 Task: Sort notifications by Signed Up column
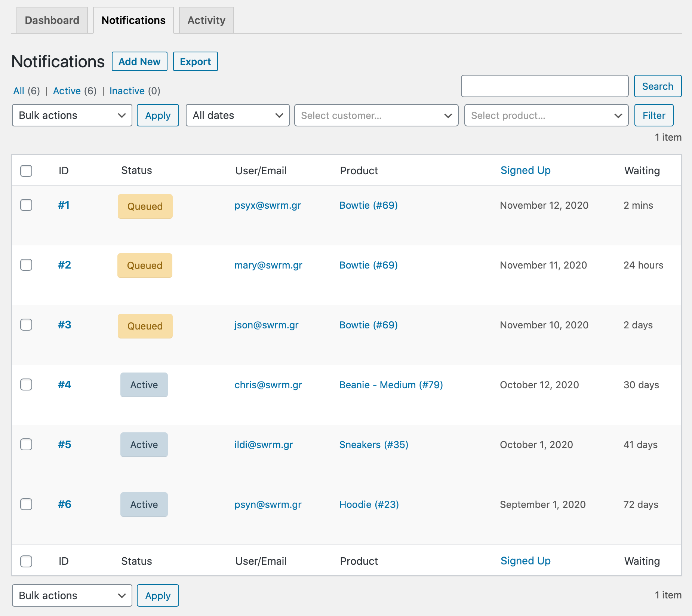point(525,170)
